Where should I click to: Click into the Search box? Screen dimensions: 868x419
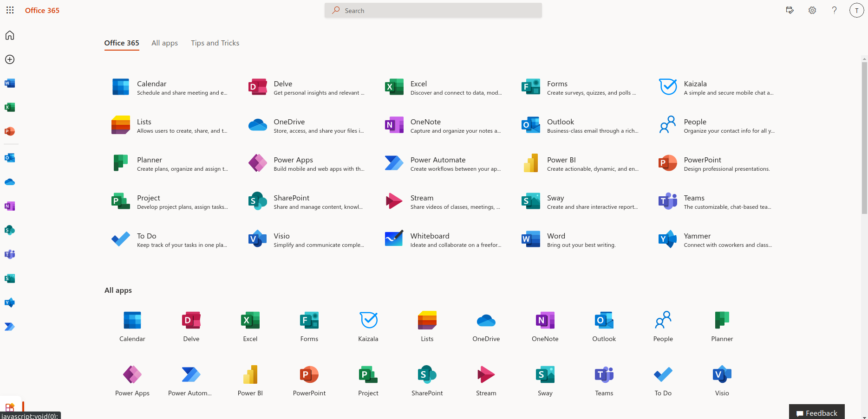(433, 10)
